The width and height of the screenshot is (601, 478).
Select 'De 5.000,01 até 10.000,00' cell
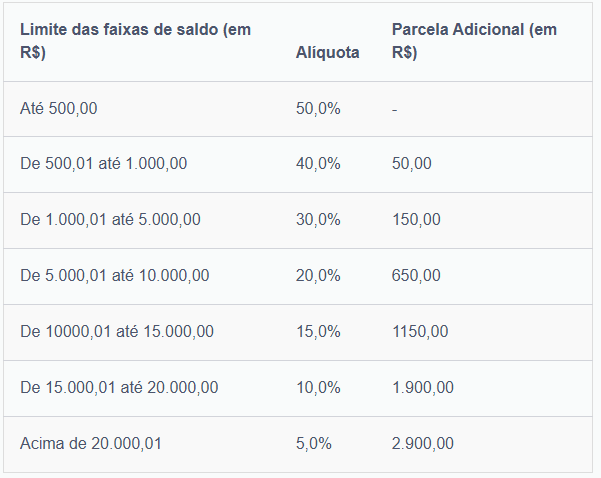pos(114,276)
